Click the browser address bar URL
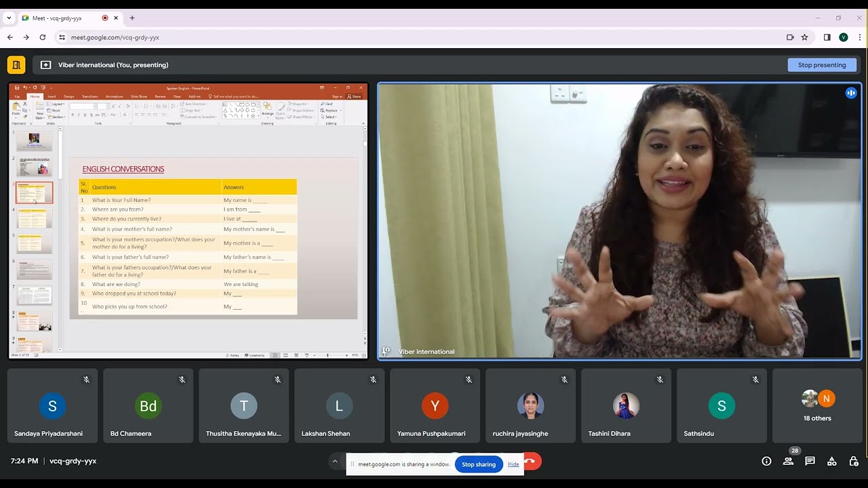The image size is (868, 488). (x=115, y=37)
